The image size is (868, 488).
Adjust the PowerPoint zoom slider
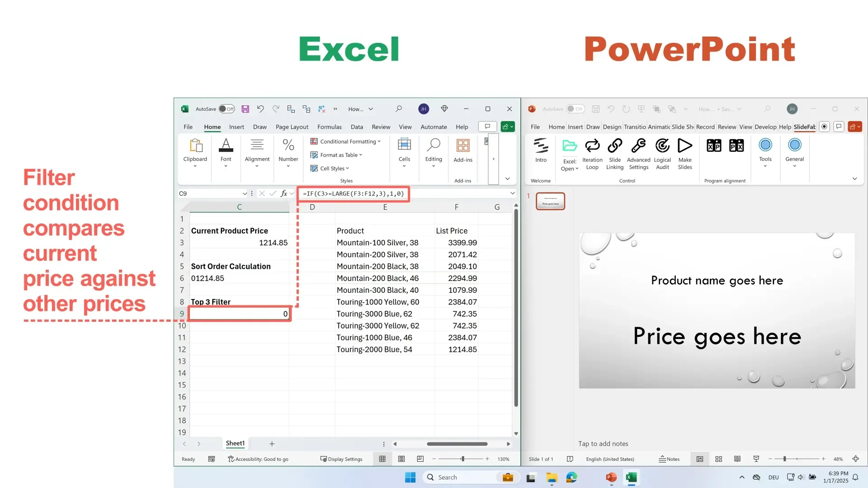[x=784, y=459]
